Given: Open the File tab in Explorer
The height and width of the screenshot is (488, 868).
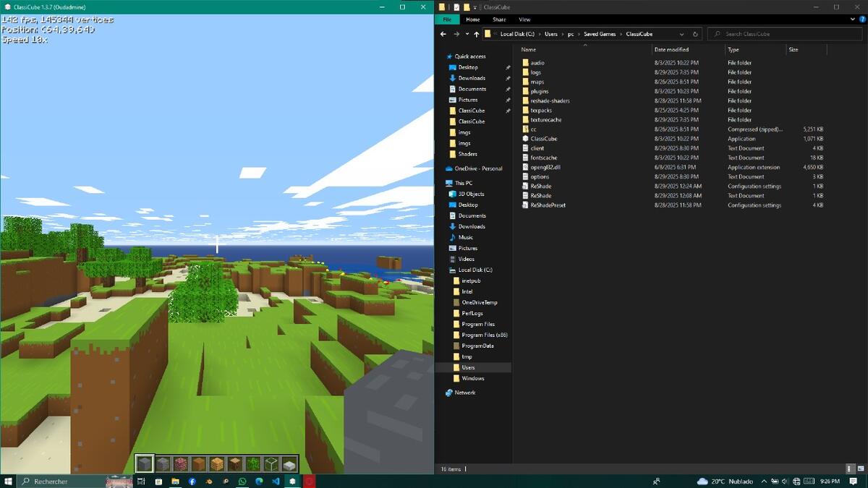Looking at the screenshot, I should tap(447, 20).
